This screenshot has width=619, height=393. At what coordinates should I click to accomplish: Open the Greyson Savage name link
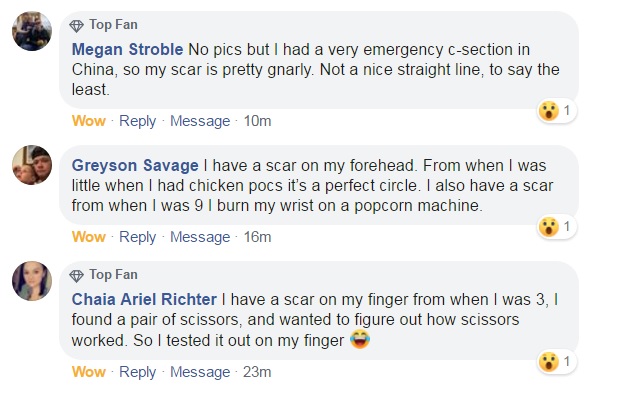[x=135, y=165]
